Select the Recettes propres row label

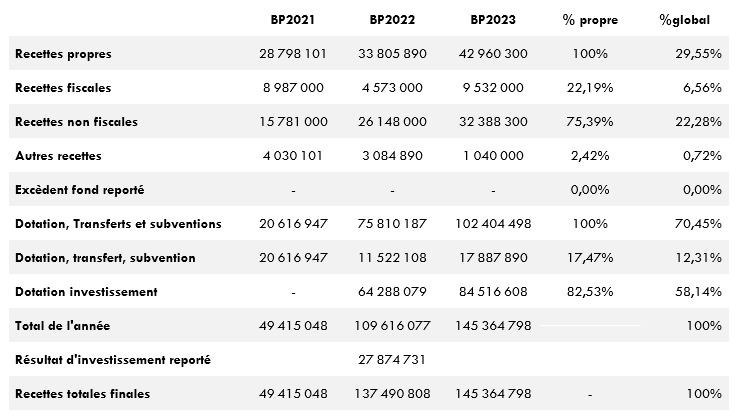(x=64, y=54)
